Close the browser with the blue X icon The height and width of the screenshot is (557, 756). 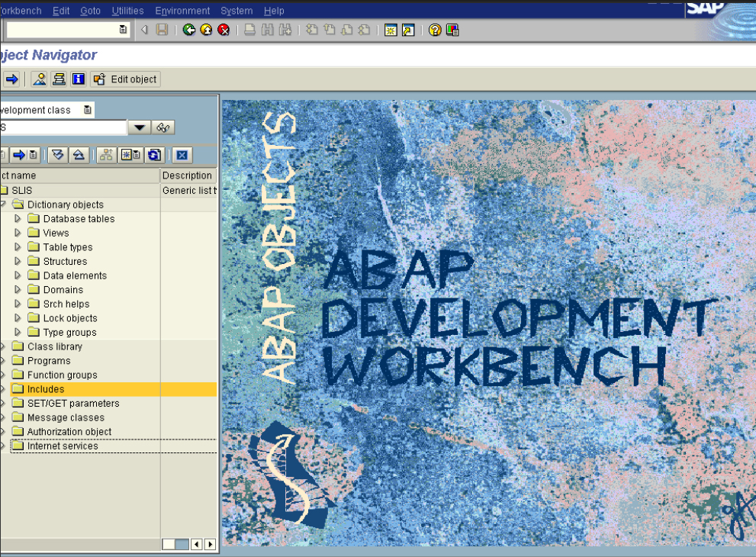[182, 155]
